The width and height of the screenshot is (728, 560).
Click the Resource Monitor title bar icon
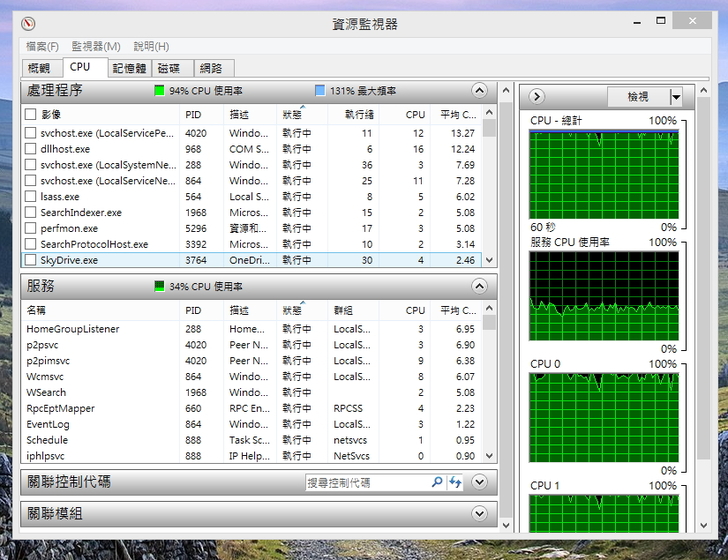pos(28,23)
